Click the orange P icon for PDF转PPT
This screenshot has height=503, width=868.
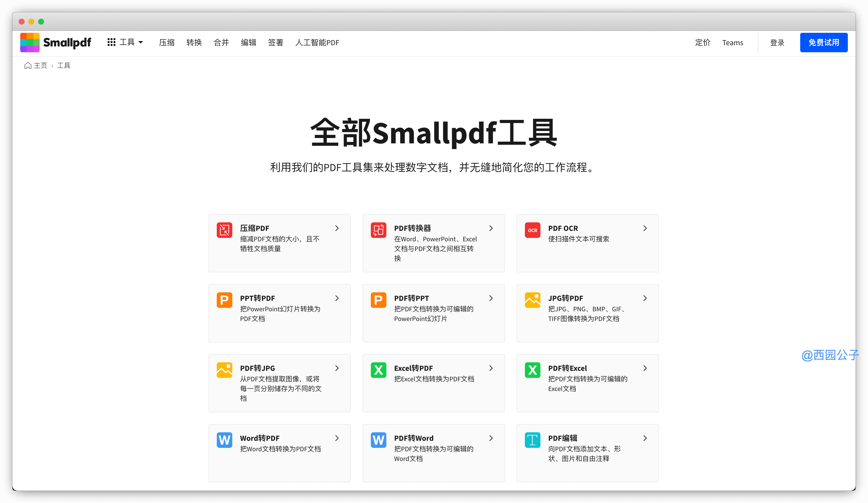(378, 300)
